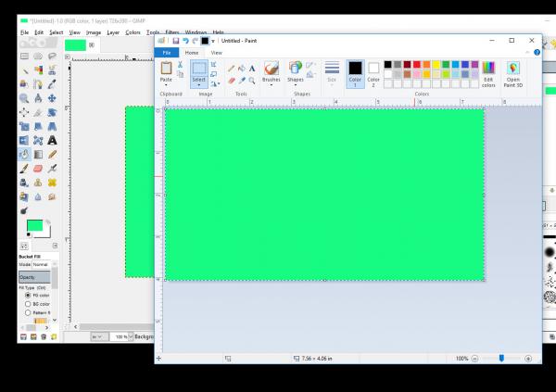This screenshot has height=392, width=556.
Task: Click the Magnifier tool in Paint
Action: coord(252,81)
